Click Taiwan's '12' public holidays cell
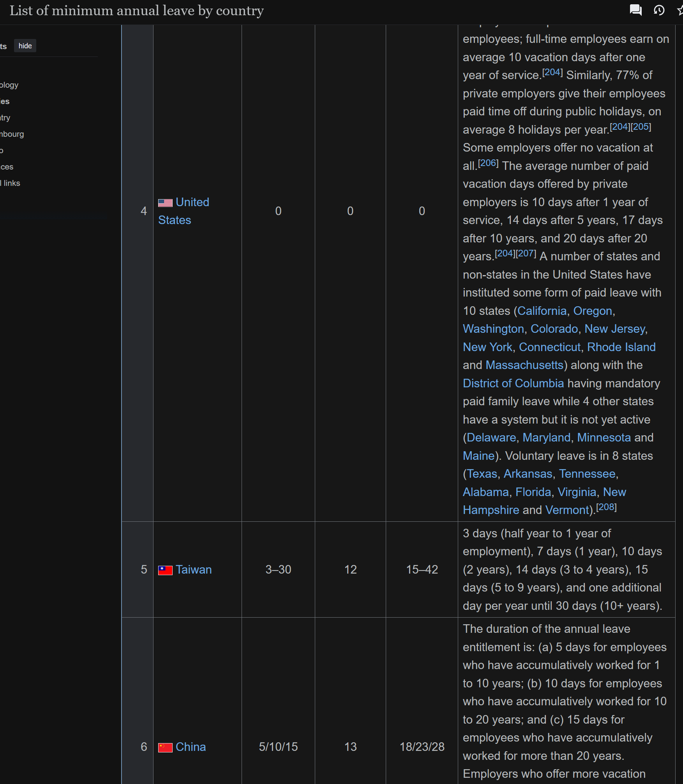The image size is (683, 784). tap(350, 570)
